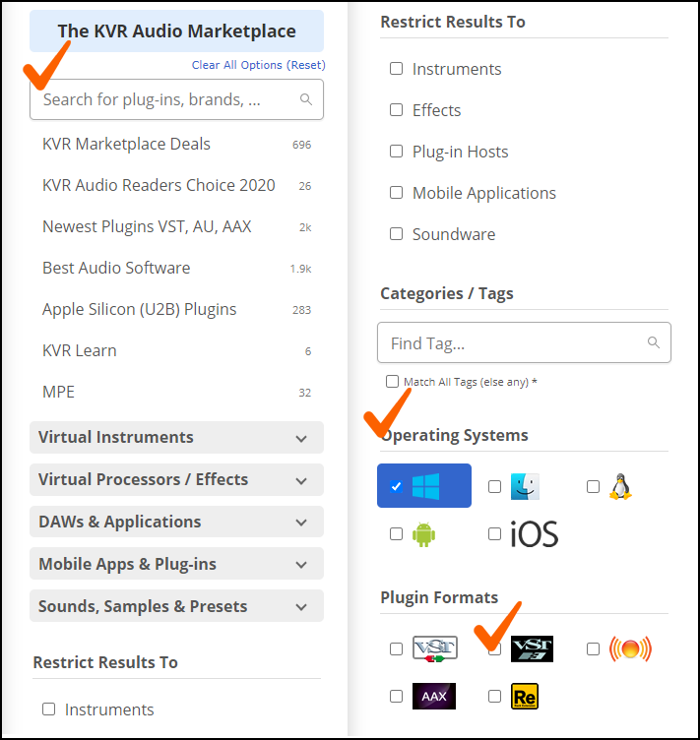Choose the Rack Extension Re logo
Viewport: 700px width, 740px height.
[x=525, y=696]
